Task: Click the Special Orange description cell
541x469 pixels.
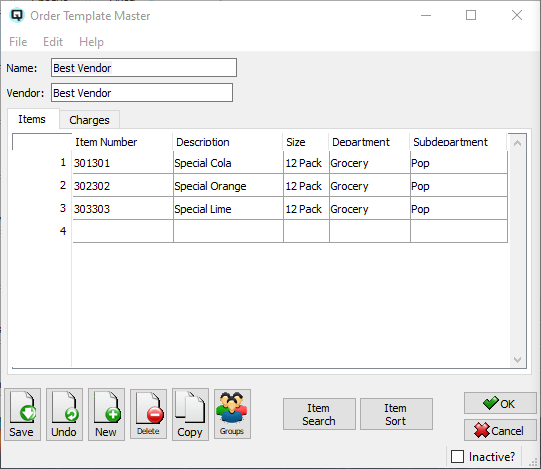Action: [x=228, y=186]
